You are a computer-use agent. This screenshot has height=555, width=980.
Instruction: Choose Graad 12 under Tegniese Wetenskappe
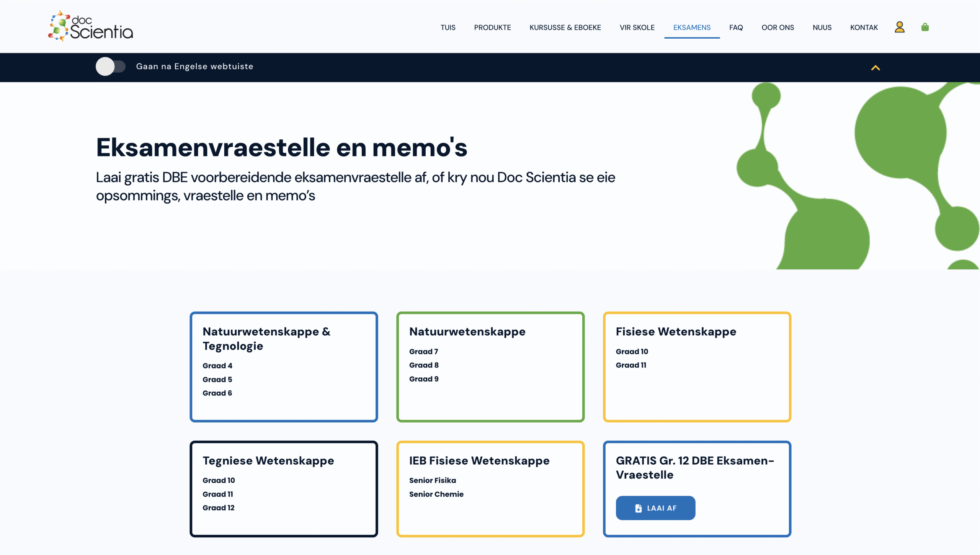point(218,508)
